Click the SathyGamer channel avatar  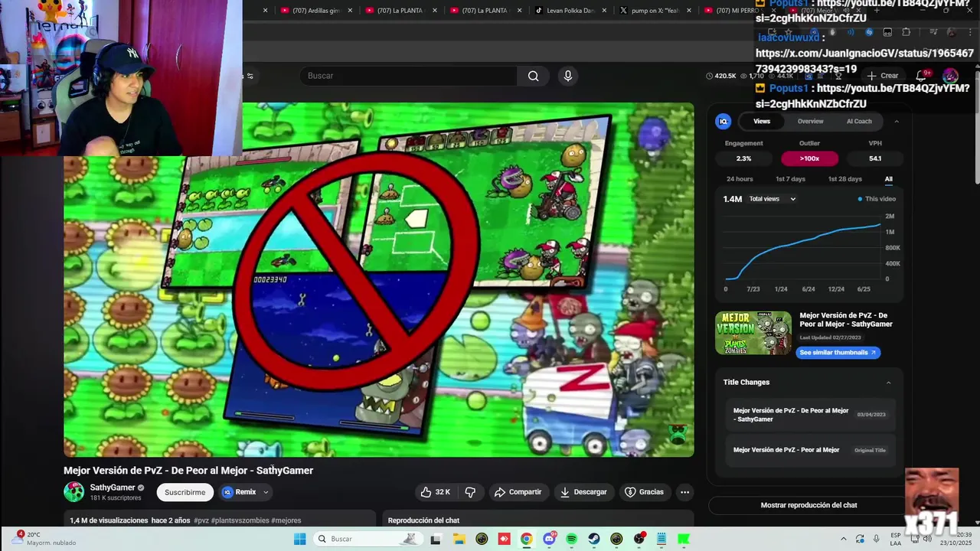point(73,492)
